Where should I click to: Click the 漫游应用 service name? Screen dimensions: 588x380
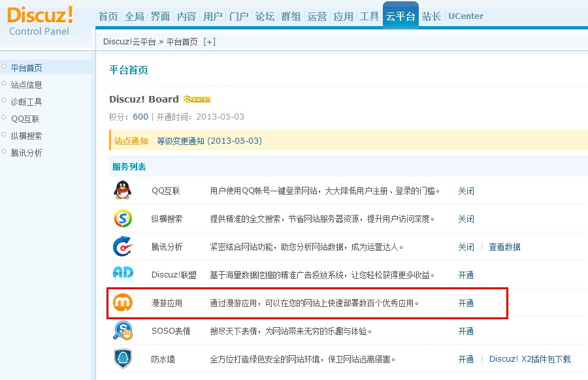click(x=167, y=303)
